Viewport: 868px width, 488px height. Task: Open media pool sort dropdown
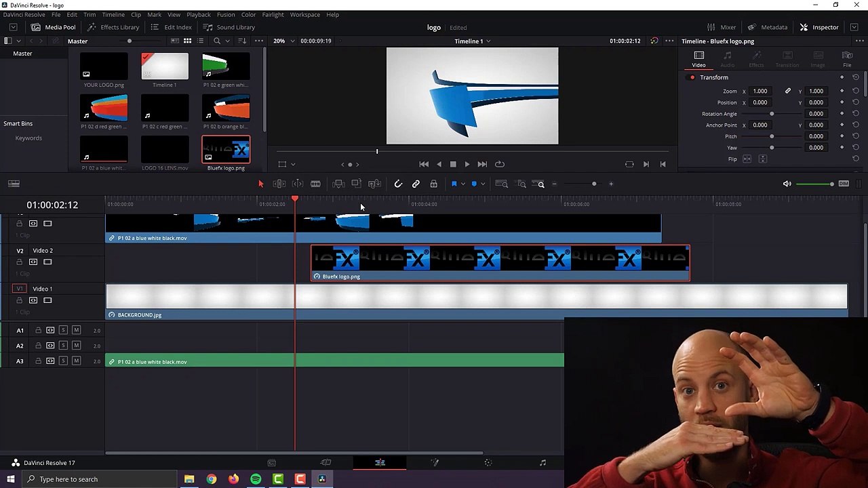point(242,41)
